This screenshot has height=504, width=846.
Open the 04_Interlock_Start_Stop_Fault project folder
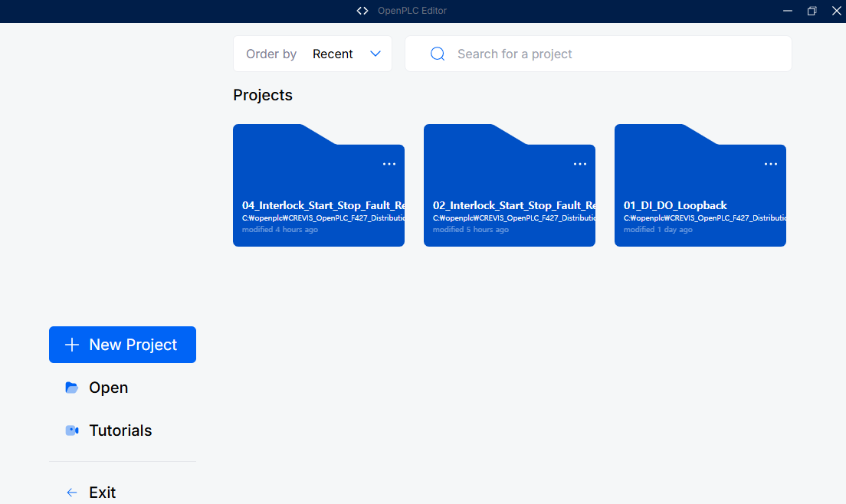[x=318, y=185]
